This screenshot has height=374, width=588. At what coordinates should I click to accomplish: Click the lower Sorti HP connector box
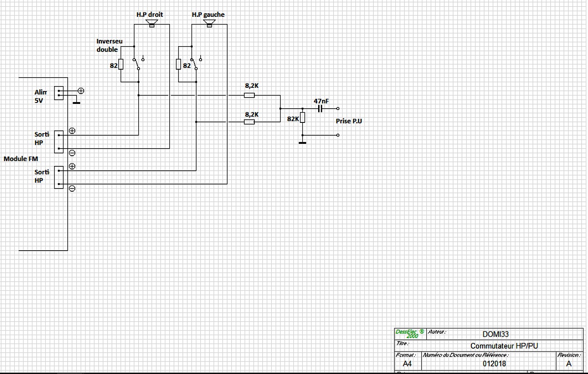(58, 177)
